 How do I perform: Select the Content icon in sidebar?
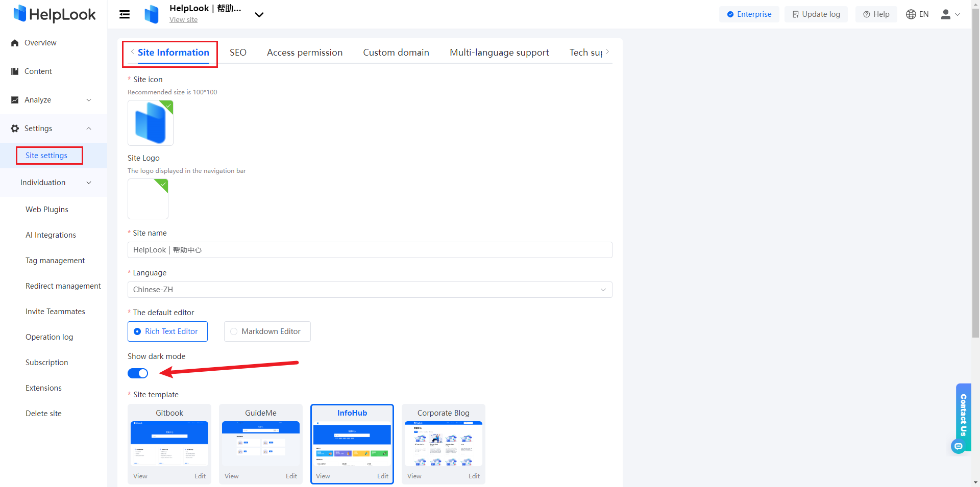click(15, 71)
